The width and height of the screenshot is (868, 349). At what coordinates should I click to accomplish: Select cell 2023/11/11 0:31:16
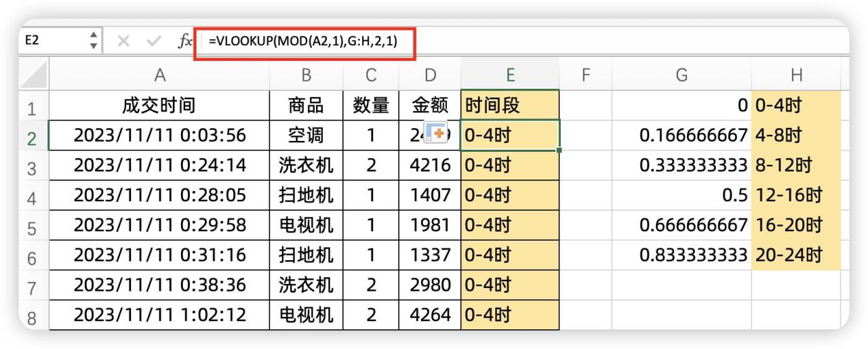tap(160, 256)
